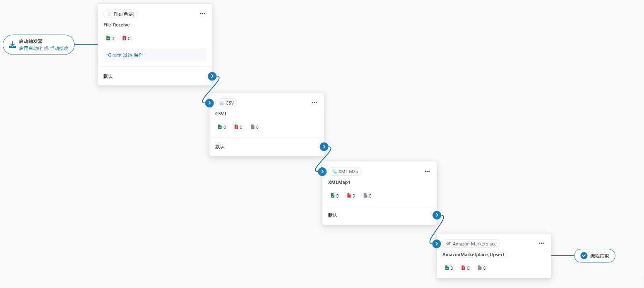Click the File_Receive green success count icon
Viewport: 644px width, 288px height.
[x=108, y=38]
